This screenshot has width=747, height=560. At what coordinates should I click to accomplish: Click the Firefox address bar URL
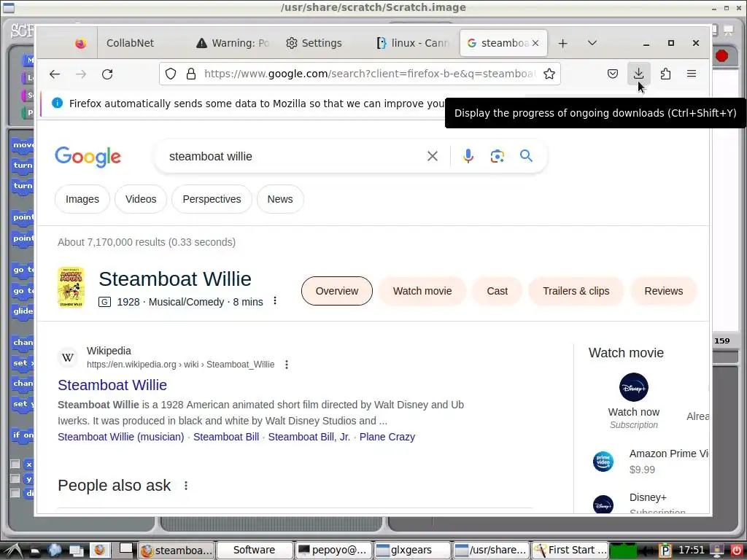(x=370, y=74)
